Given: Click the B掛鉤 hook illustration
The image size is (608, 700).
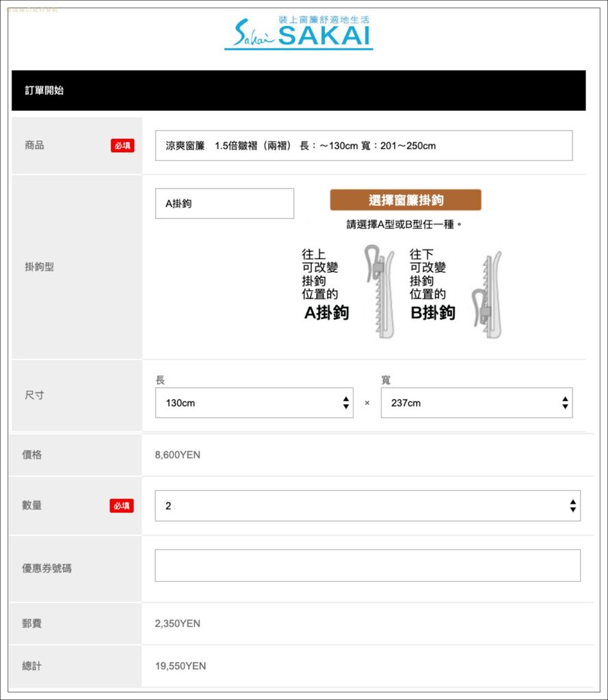Looking at the screenshot, I should (487, 295).
